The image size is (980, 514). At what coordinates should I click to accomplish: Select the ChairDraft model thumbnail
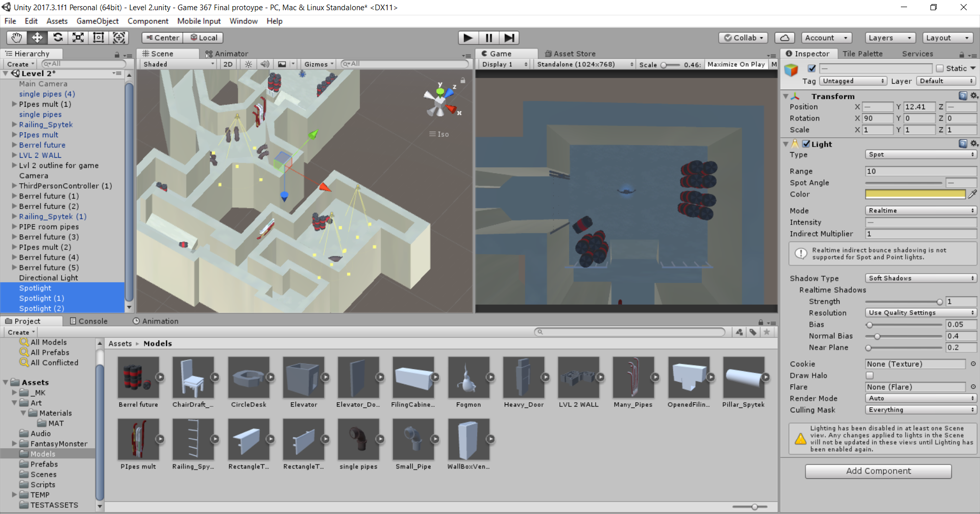tap(193, 378)
